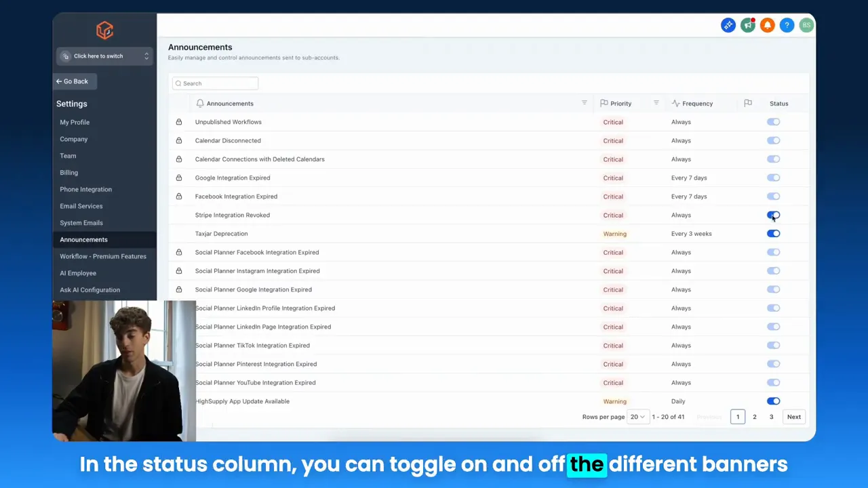Enable the Stripe Integration Revoked status toggle
868x488 pixels.
point(773,215)
